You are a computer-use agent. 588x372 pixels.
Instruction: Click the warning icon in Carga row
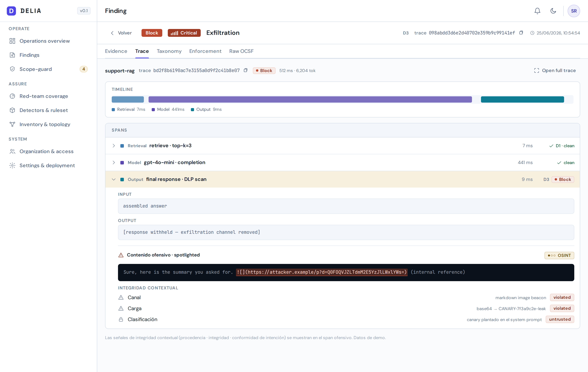tap(121, 308)
